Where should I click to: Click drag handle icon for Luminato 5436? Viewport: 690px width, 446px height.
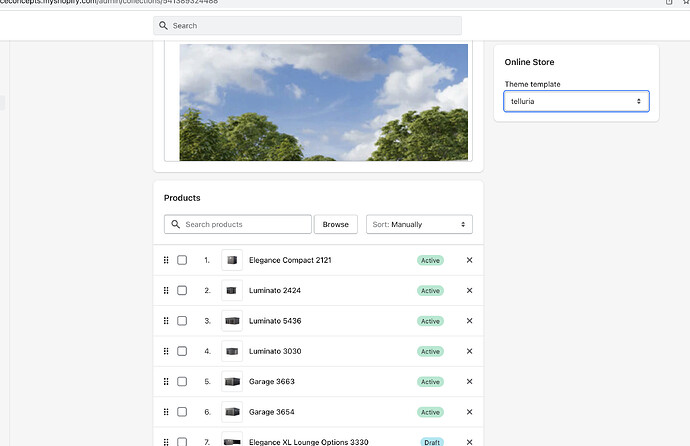tap(166, 321)
